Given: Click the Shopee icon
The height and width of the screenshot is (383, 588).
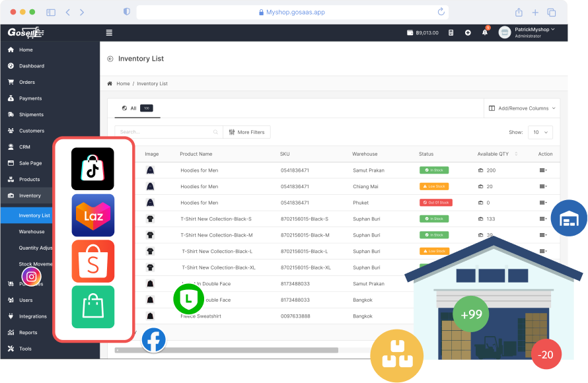Looking at the screenshot, I should pos(92,261).
